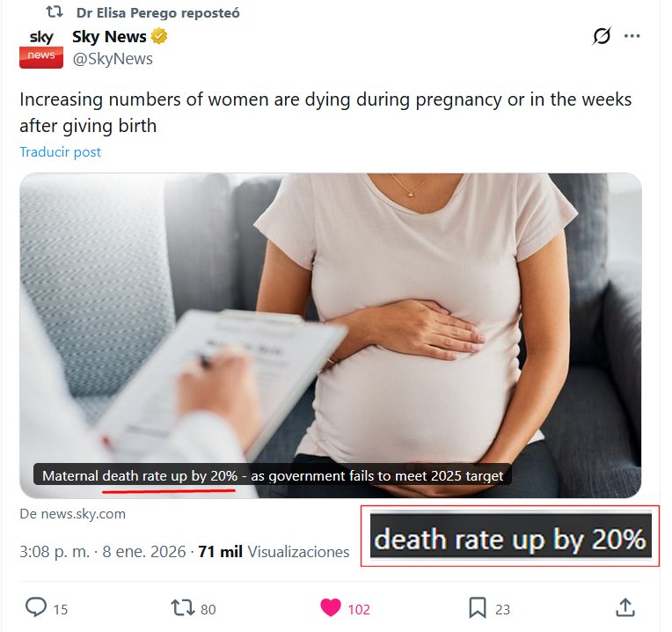Click Traducir post to translate
Image resolution: width=672 pixels, height=632 pixels.
61,151
